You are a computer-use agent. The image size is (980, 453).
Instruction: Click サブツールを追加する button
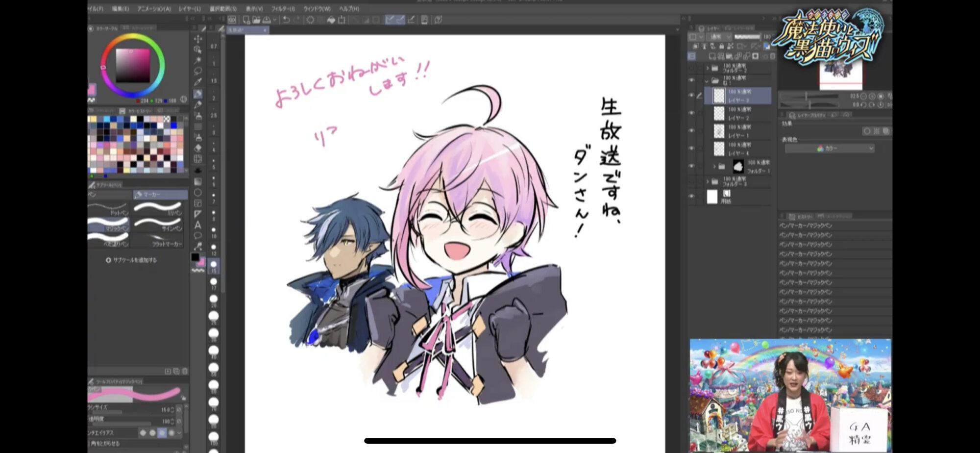pyautogui.click(x=131, y=260)
